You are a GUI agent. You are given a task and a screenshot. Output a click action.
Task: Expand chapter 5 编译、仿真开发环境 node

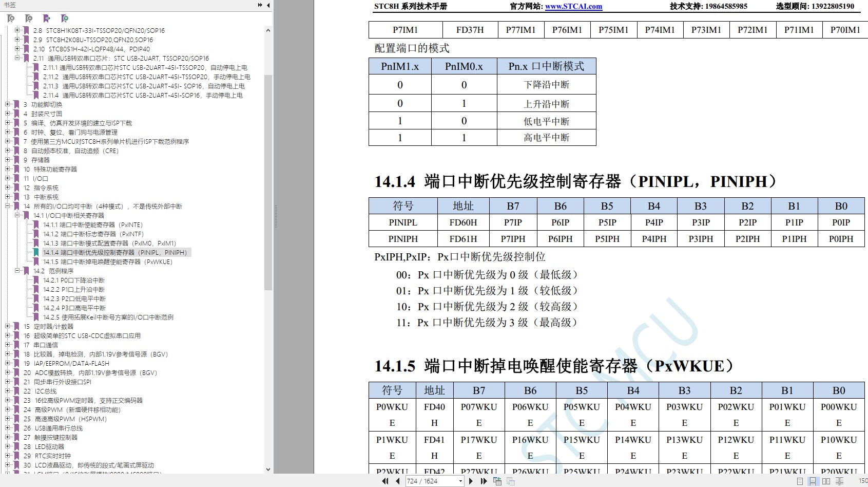tap(7, 123)
